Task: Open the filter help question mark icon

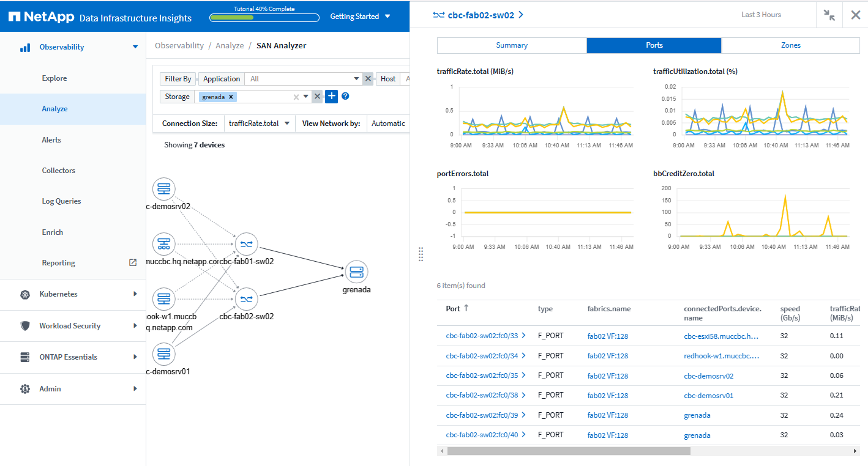Action: pos(345,97)
